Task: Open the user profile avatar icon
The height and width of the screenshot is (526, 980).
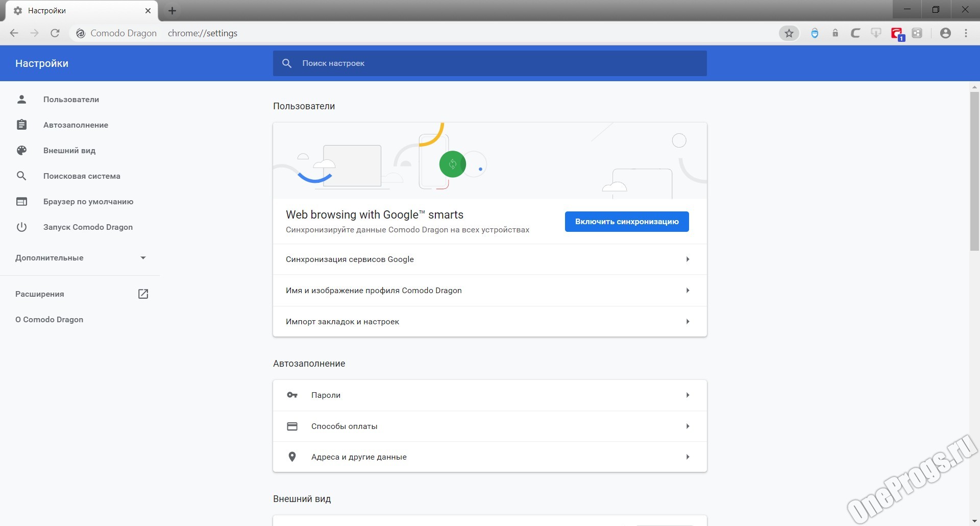Action: point(945,33)
